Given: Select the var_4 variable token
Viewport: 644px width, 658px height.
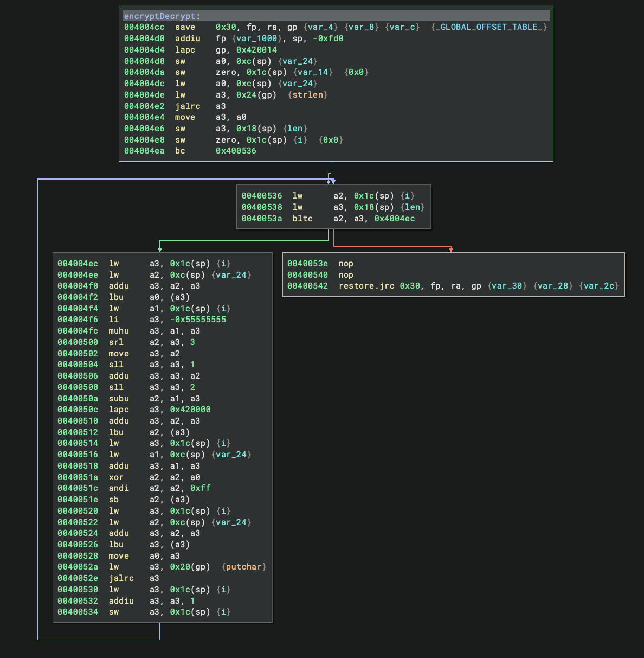Looking at the screenshot, I should pos(320,27).
